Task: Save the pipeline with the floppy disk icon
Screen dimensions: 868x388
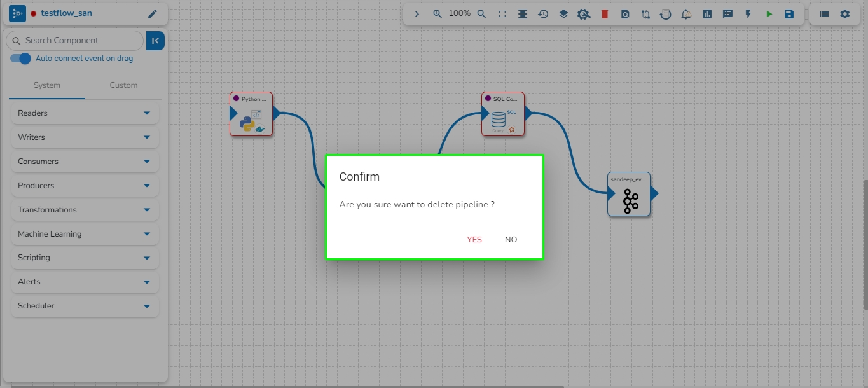Action: (789, 14)
